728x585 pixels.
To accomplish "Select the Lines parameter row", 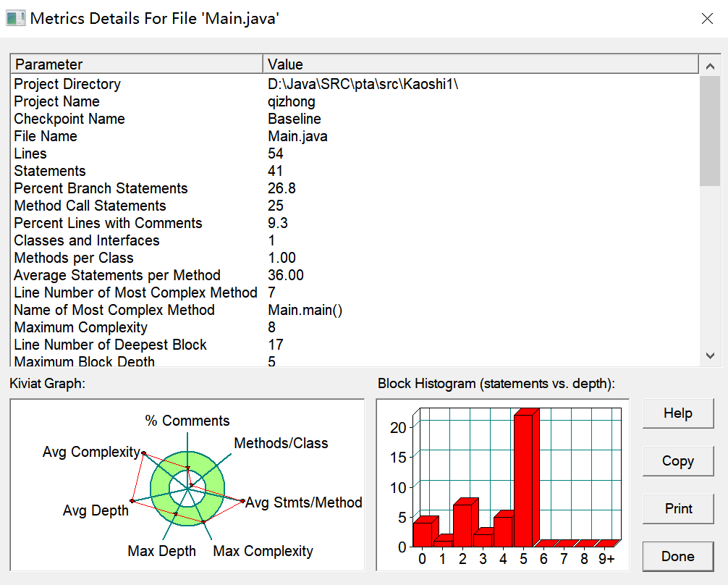I will point(355,153).
